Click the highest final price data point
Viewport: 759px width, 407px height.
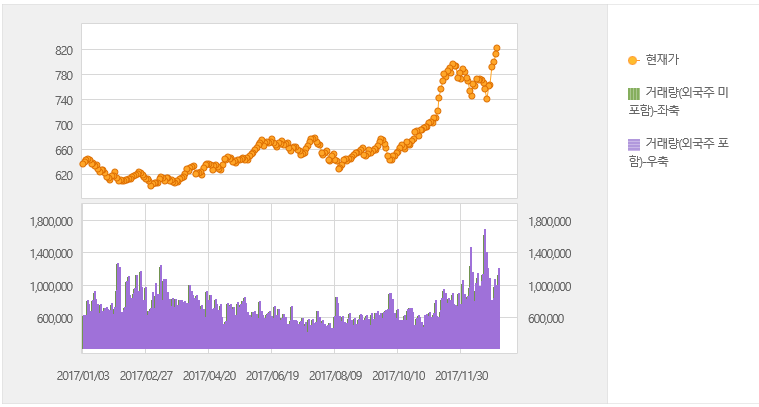[x=496, y=48]
